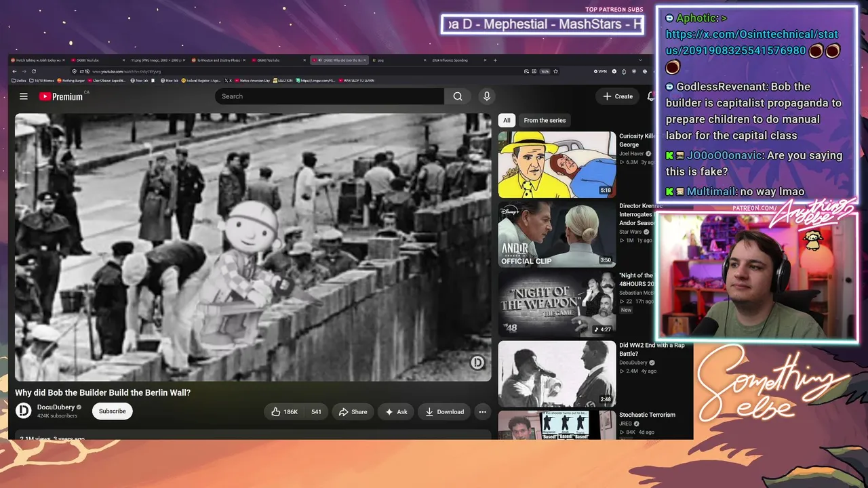
Task: Click the Ask button
Action: pos(397,411)
